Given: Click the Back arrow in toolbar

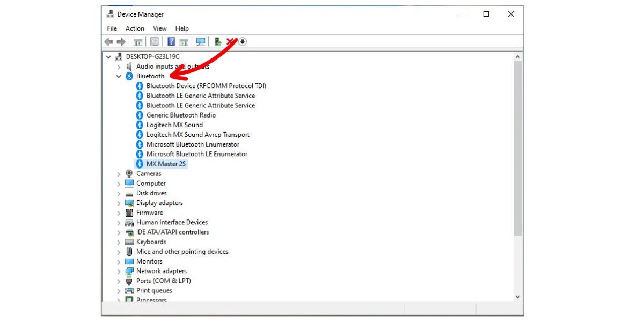Looking at the screenshot, I should point(109,42).
